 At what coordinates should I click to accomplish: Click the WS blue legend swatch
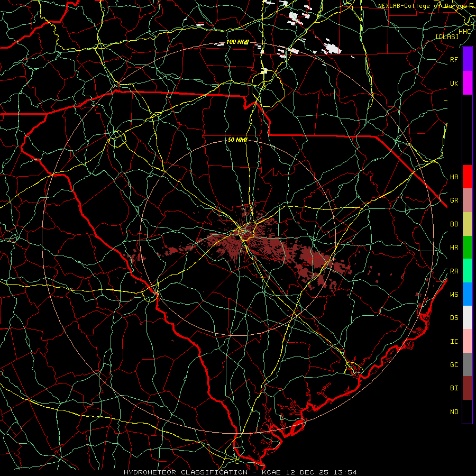coord(467,294)
